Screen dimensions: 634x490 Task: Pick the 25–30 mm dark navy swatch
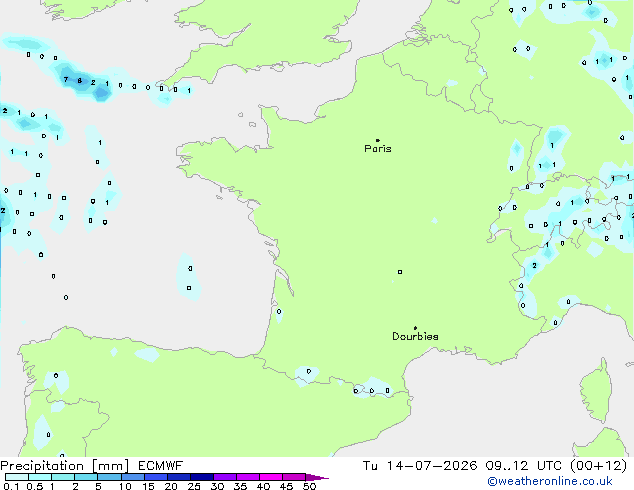click(202, 477)
